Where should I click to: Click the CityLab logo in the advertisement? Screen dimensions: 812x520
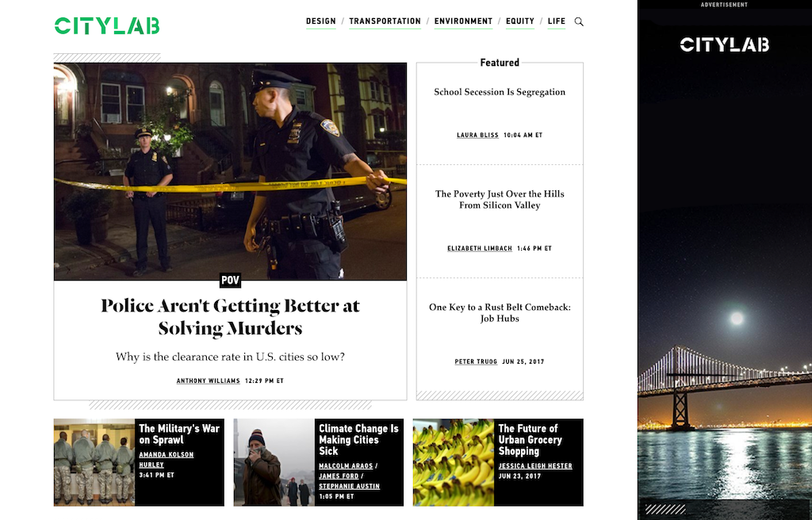pyautogui.click(x=724, y=45)
